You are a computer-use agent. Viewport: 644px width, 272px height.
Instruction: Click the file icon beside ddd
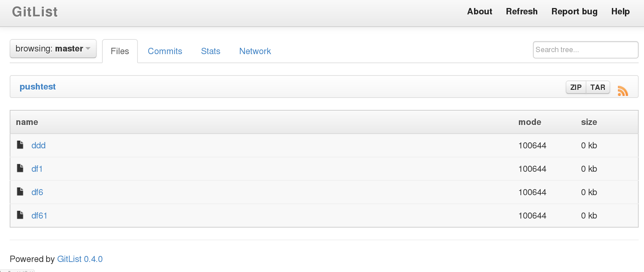(x=20, y=145)
